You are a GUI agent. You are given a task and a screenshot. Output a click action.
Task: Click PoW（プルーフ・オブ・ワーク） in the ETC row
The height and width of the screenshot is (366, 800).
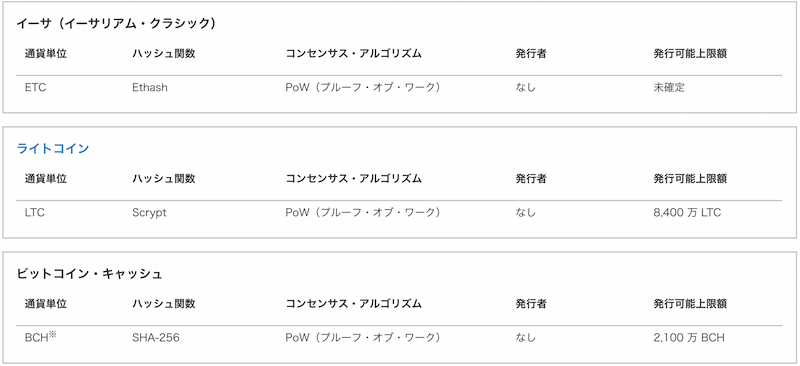[x=362, y=87]
